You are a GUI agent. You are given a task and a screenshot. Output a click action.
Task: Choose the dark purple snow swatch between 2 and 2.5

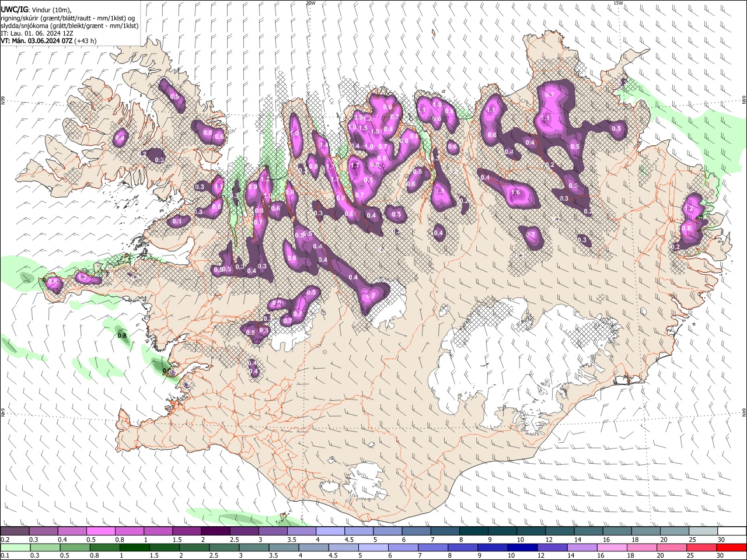pyautogui.click(x=215, y=531)
